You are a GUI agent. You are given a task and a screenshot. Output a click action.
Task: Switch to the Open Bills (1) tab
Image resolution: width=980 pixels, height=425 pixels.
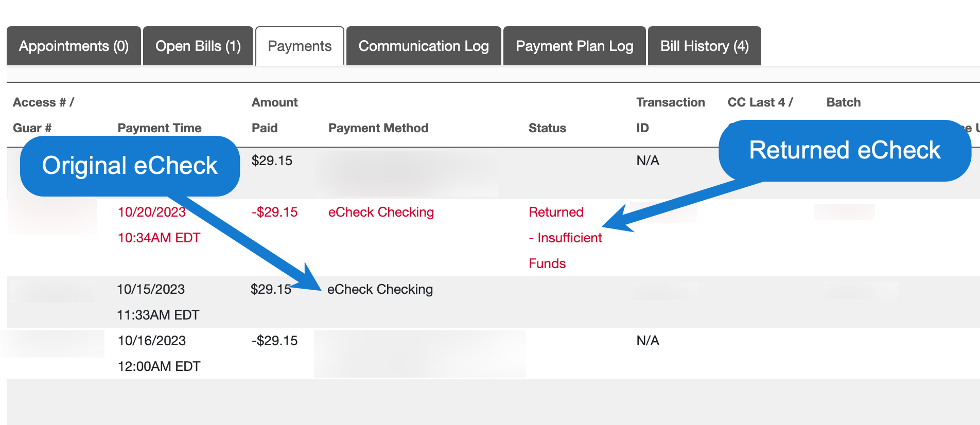(x=198, y=46)
